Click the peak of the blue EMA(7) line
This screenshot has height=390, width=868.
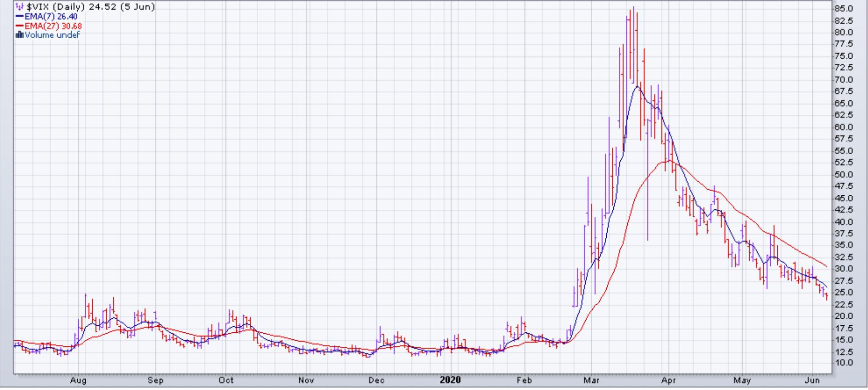click(637, 87)
